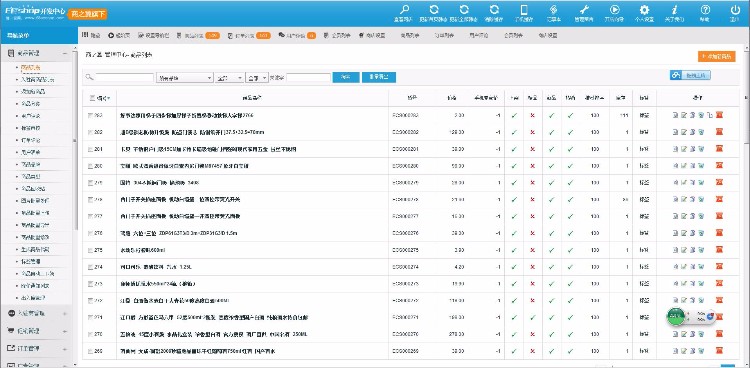Viewport: 750px width, 368px height.
Task: Click the orange brand badge beside the logo
Action: 88,14
